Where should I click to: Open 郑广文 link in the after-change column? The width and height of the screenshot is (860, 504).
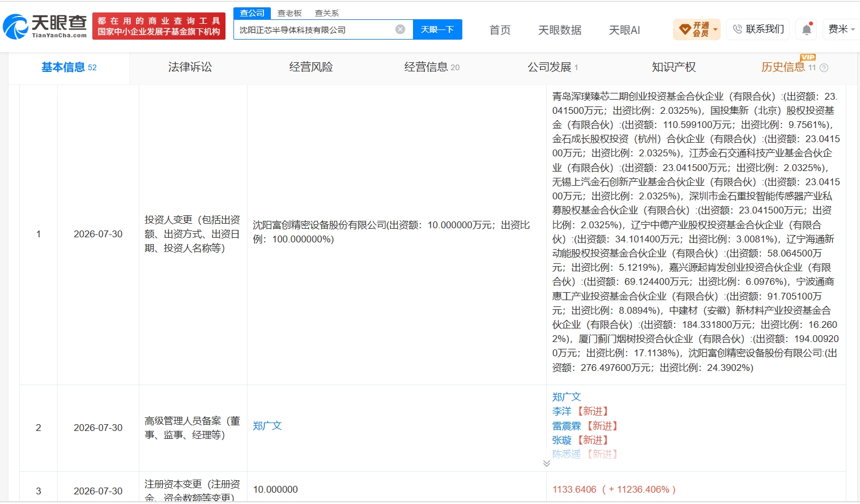tap(567, 397)
